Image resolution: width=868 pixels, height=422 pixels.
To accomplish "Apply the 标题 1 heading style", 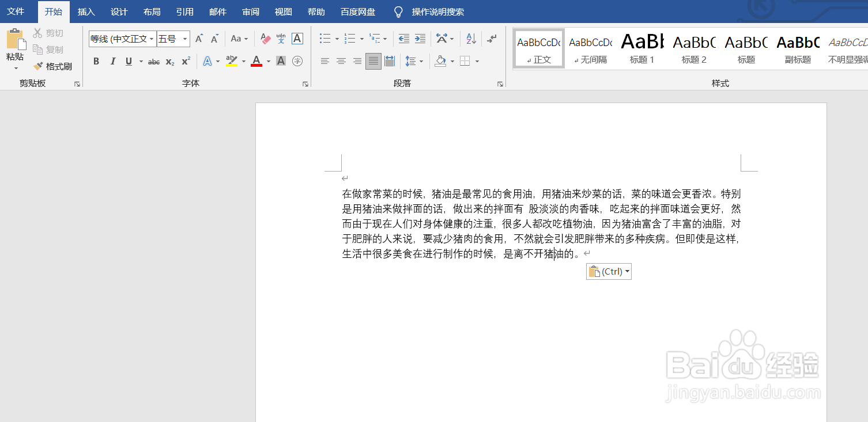I will [642, 48].
